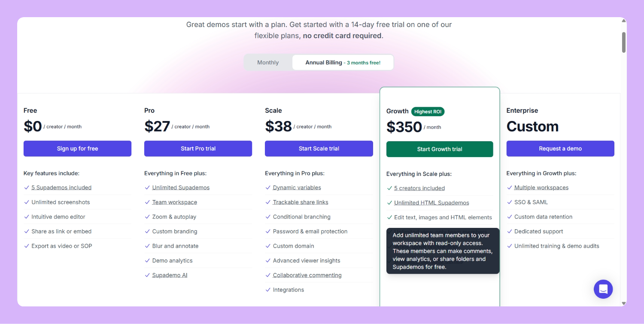Click Unlimited HTML Supademos feature
This screenshot has width=644, height=324.
point(431,203)
